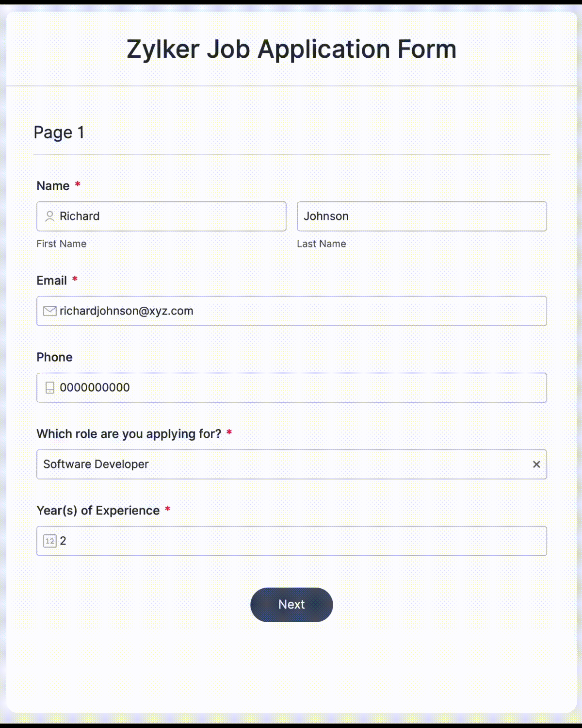Open the role dropdown showing Software Developer

(x=281, y=464)
